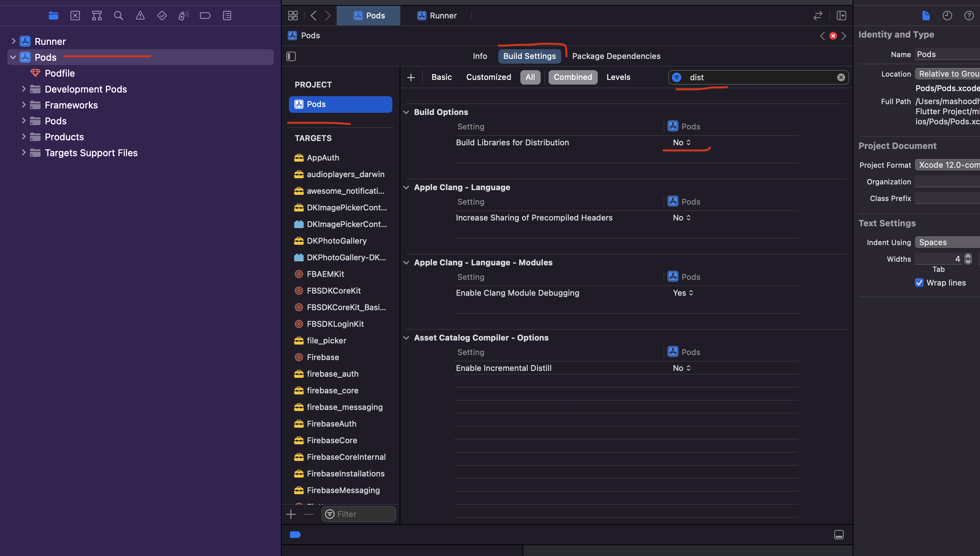Open the related items grid icon
The width and height of the screenshot is (980, 556).
(293, 16)
